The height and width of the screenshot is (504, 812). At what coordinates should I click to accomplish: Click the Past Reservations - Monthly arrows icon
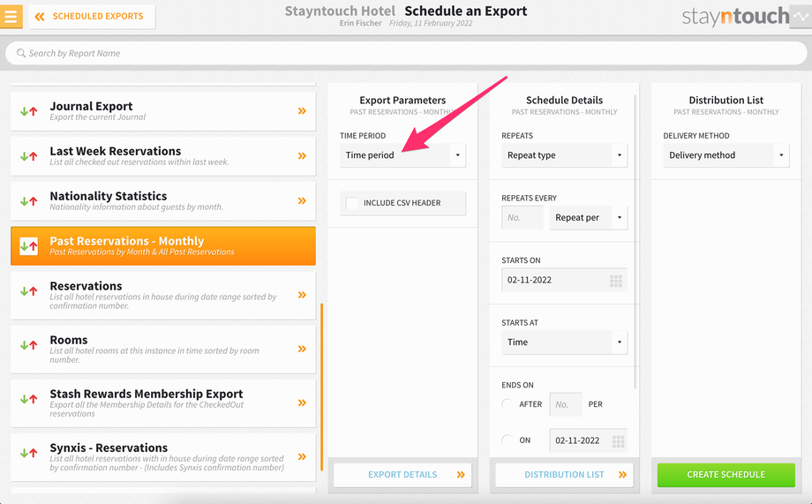tap(28, 246)
